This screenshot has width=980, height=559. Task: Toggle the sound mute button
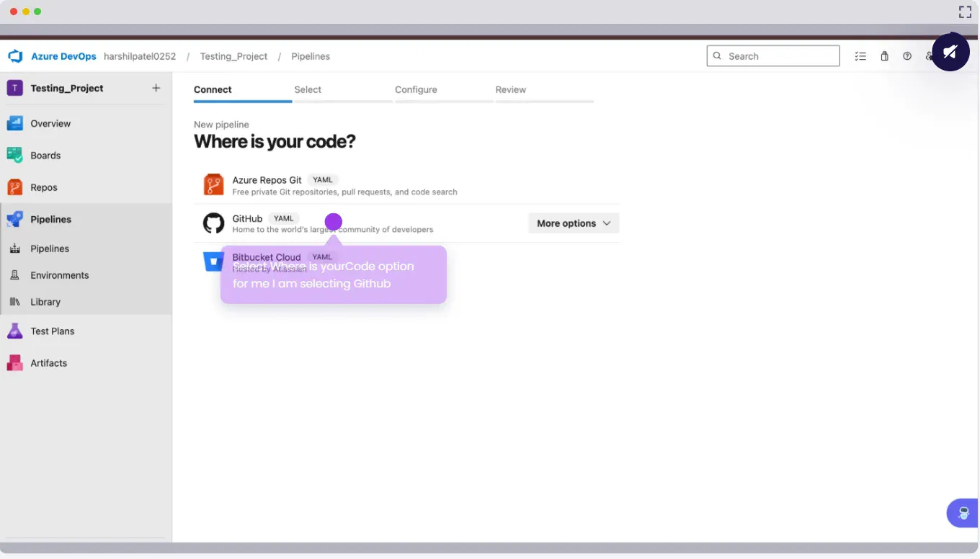[x=950, y=52]
